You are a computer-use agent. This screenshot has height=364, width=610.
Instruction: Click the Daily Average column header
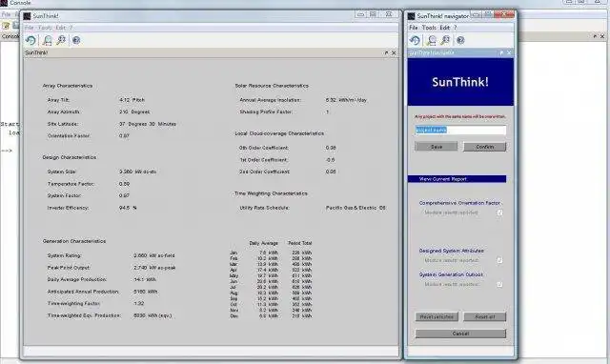[x=263, y=243]
